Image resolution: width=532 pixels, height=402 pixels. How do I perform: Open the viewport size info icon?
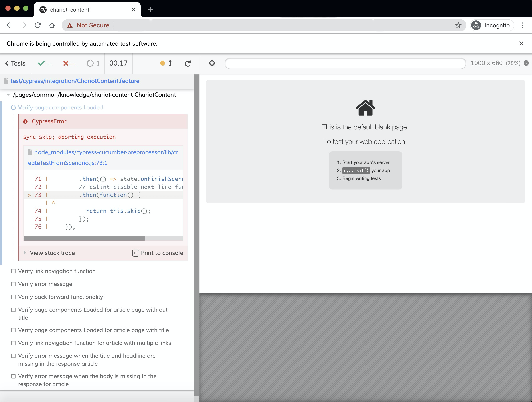click(526, 63)
